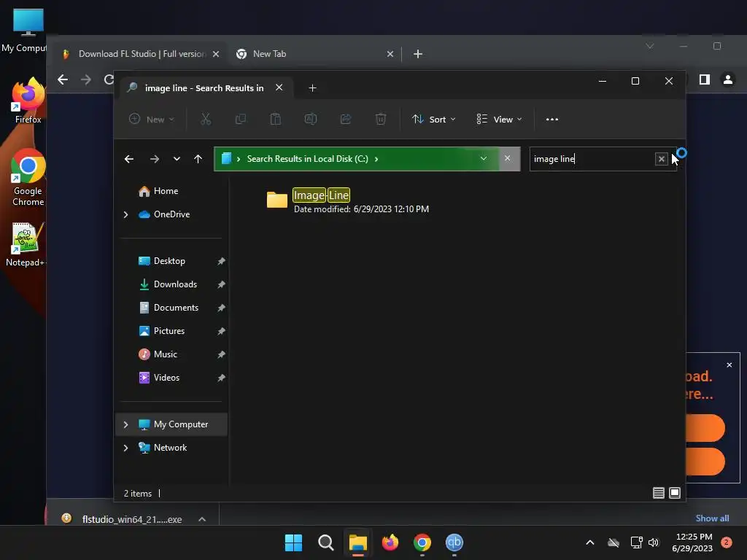Open volume control in system tray
The height and width of the screenshot is (560, 747).
click(654, 542)
